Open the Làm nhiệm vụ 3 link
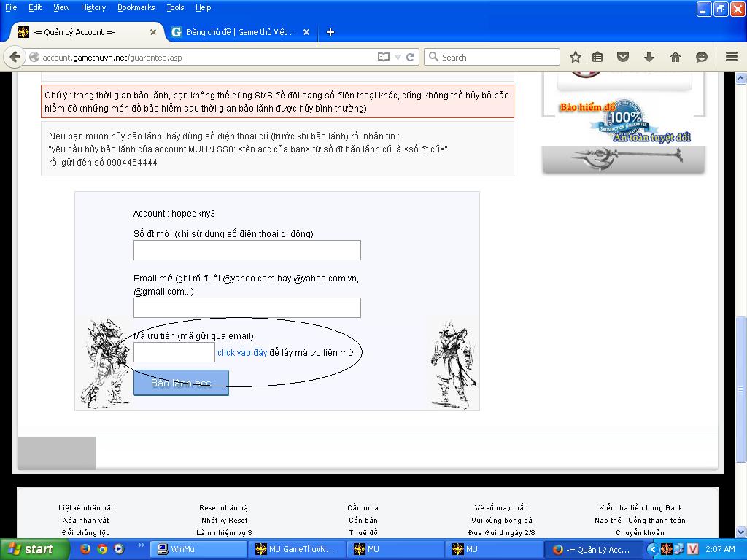Viewport: 747px width, 560px height. point(225,533)
